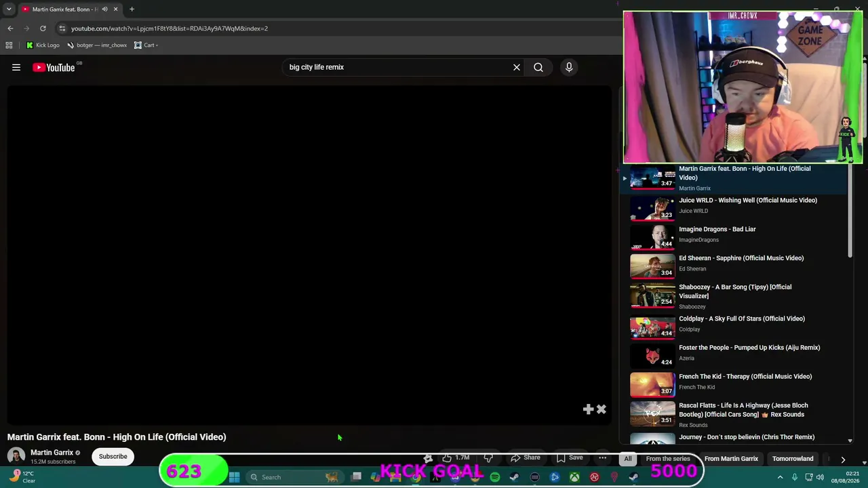Open the Cart bookmark
The width and height of the screenshot is (868, 488).
tap(146, 45)
